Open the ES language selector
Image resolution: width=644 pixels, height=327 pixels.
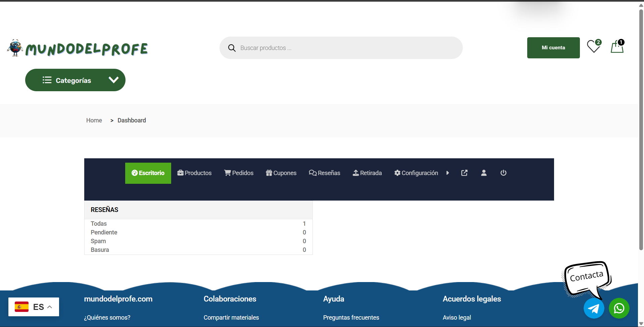[34, 307]
